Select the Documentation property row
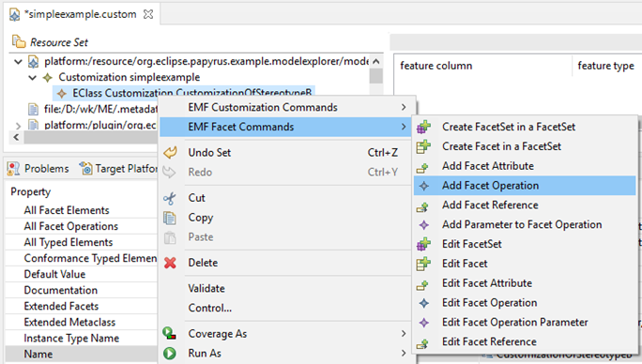Screen dimensions: 642x364 (x=81, y=290)
